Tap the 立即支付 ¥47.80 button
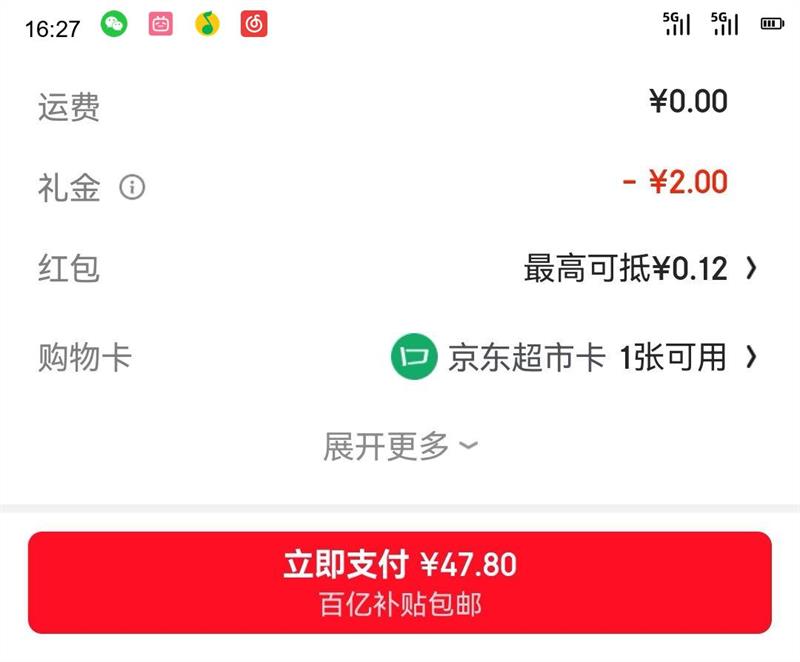 pos(399,582)
